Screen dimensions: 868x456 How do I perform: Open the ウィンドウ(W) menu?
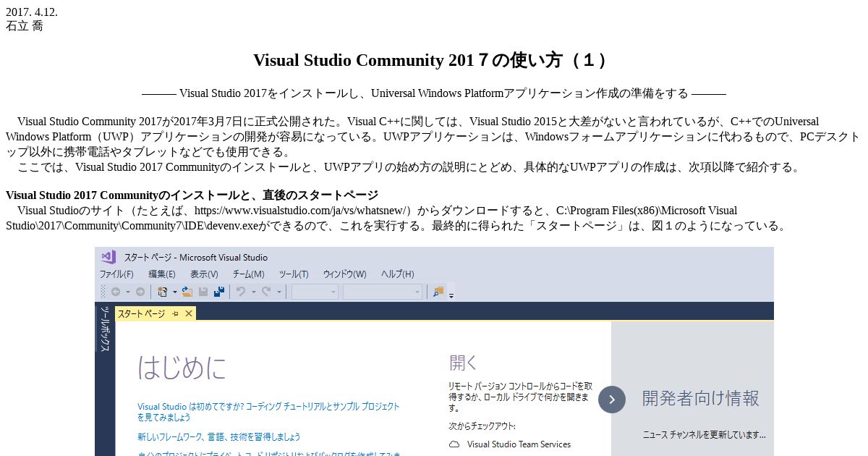click(344, 274)
